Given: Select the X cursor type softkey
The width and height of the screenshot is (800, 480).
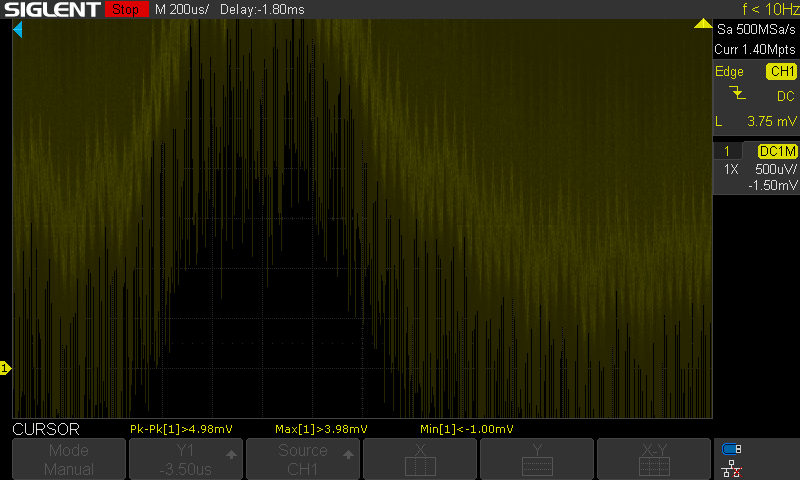Looking at the screenshot, I should [x=420, y=459].
